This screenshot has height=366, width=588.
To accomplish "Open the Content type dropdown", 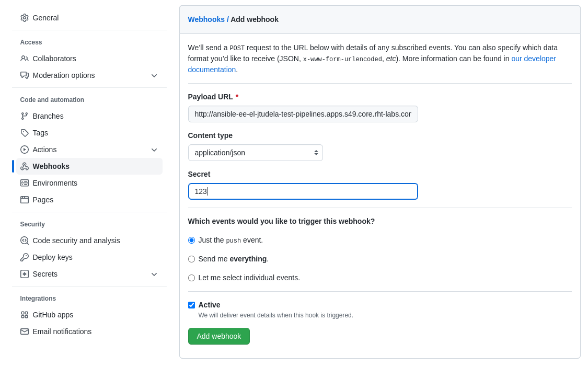I will (x=255, y=152).
